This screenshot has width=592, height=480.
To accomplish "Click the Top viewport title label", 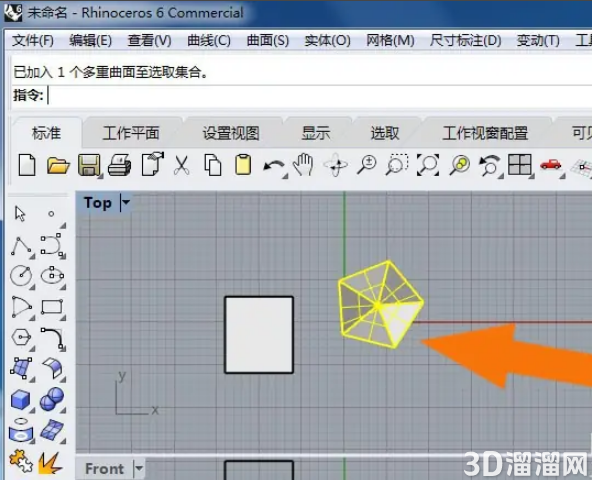I will (x=98, y=202).
